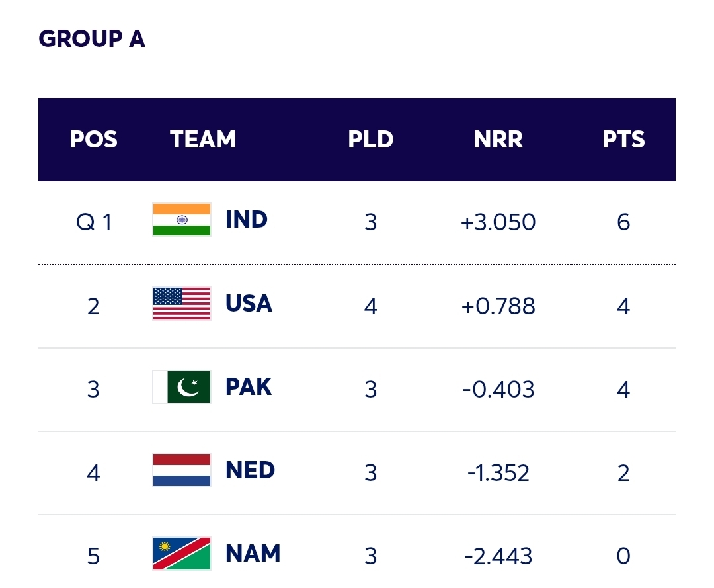Open the IND team name
Screen dimensions: 714x588
pyautogui.click(x=246, y=220)
